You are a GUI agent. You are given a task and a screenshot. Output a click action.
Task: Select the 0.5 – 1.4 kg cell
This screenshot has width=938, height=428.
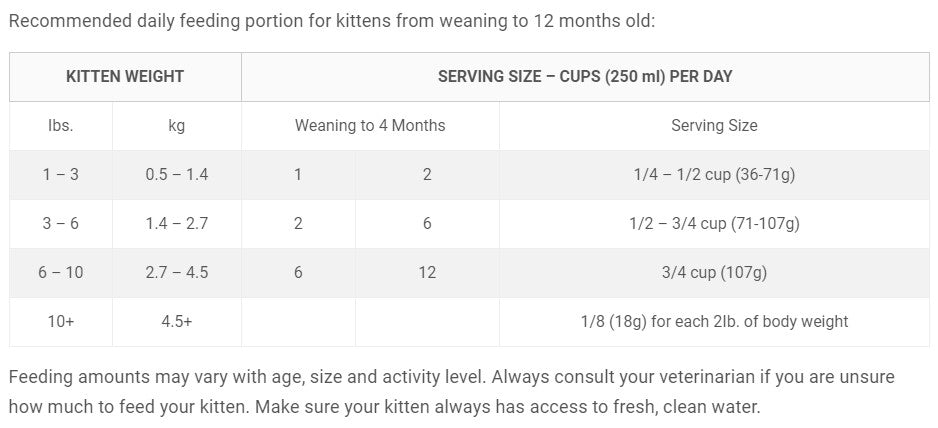click(x=177, y=175)
